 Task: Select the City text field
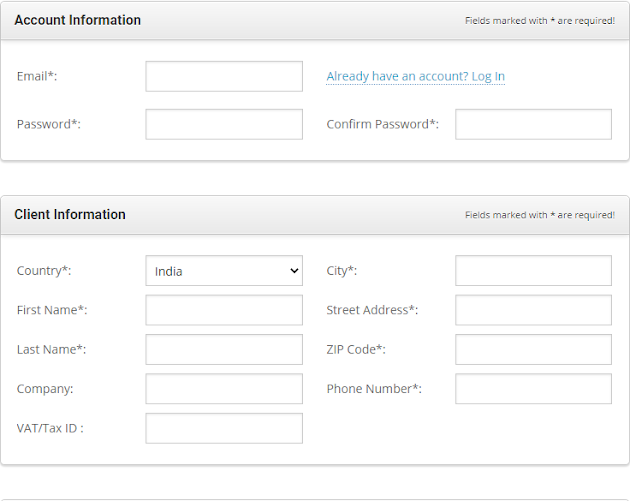pyautogui.click(x=533, y=271)
